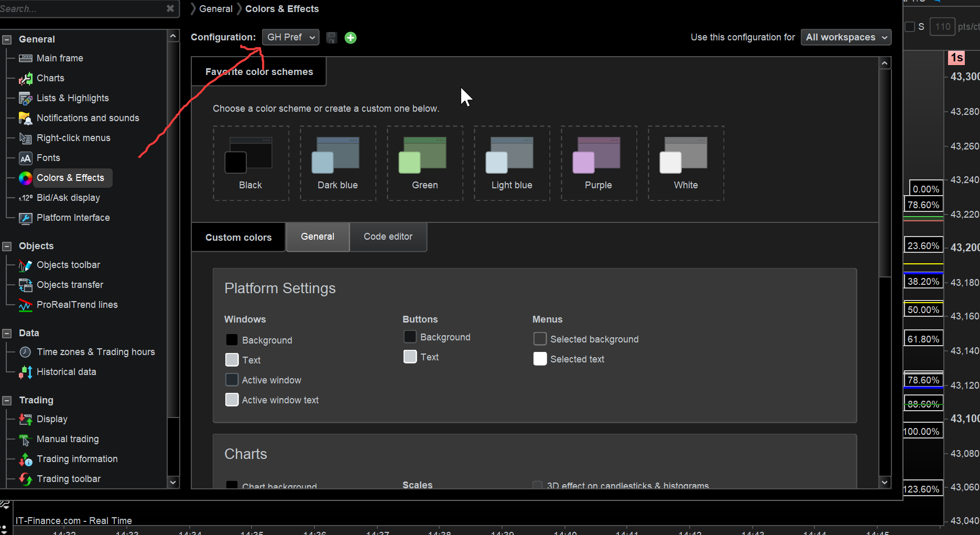
Task: Select the 1s timeframe label in chart
Action: [x=956, y=58]
